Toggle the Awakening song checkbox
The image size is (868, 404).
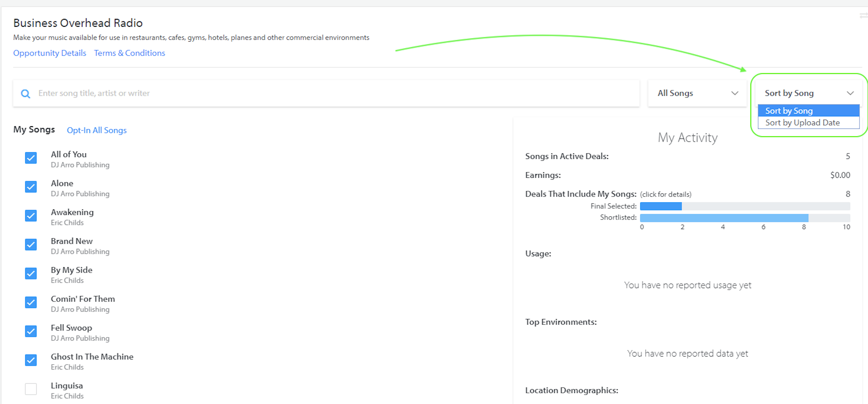[31, 216]
